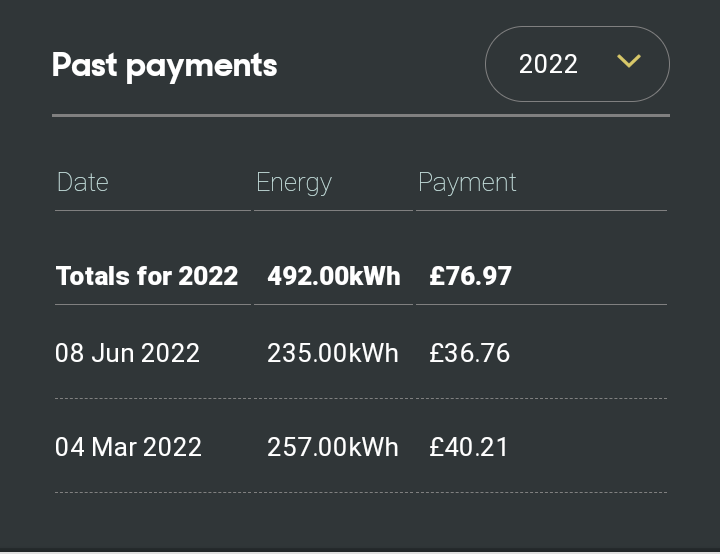
Task: Click the yellow chevron arrow icon
Action: coord(629,61)
